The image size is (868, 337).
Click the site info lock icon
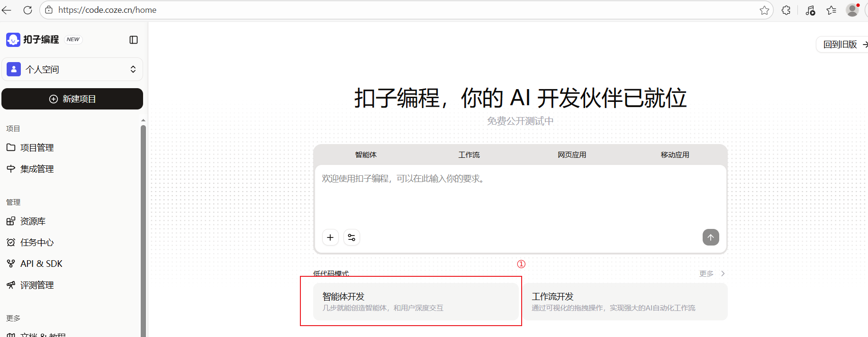[x=49, y=10]
